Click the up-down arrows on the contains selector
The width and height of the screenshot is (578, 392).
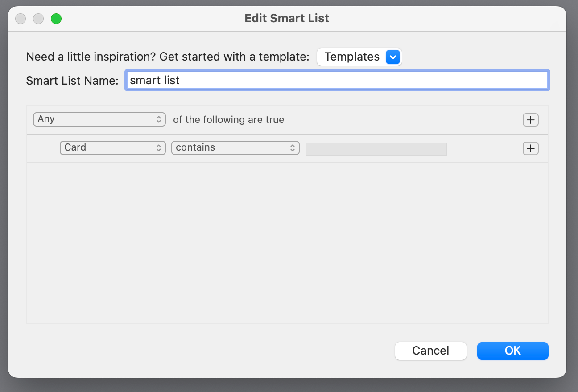pyautogui.click(x=292, y=148)
